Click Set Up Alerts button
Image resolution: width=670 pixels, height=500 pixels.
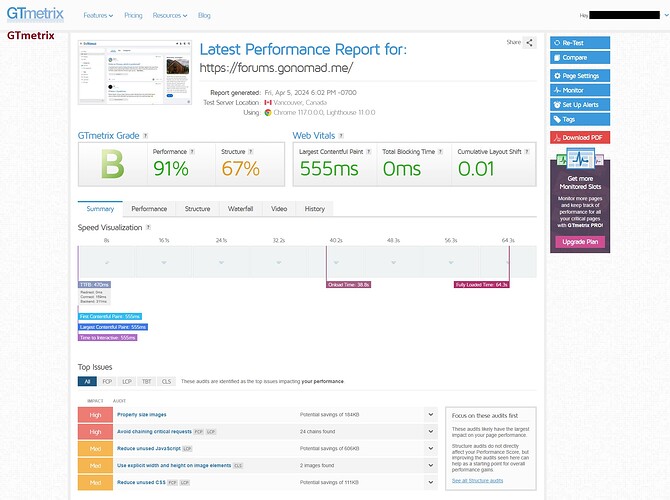pyautogui.click(x=580, y=105)
